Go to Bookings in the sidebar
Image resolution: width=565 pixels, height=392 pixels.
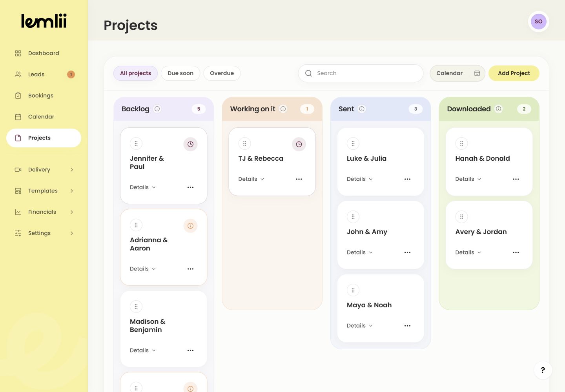click(x=44, y=96)
